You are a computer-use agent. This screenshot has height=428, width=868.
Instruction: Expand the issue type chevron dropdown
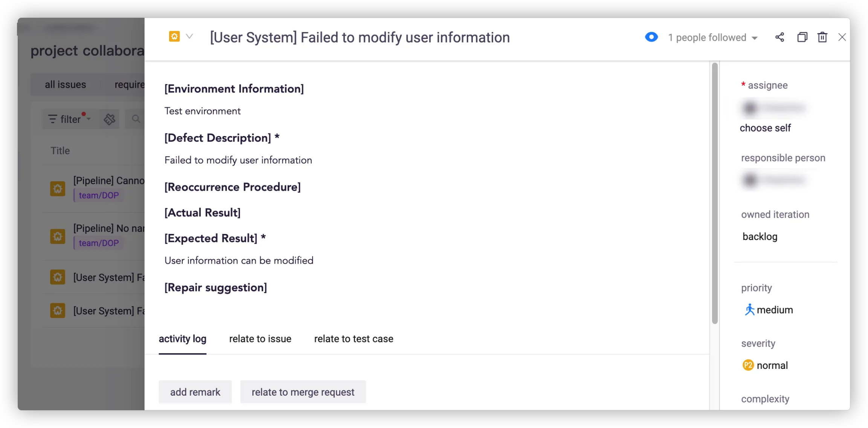[x=189, y=37]
